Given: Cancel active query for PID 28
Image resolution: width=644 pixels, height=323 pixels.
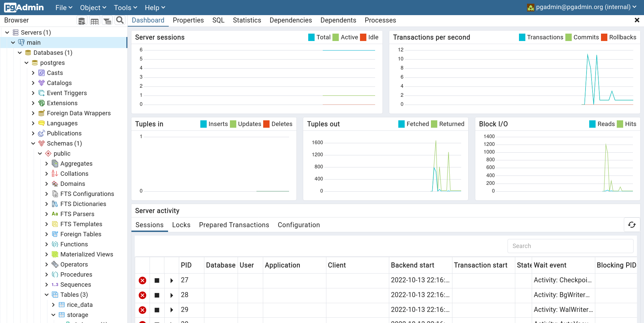Looking at the screenshot, I should pyautogui.click(x=157, y=295).
